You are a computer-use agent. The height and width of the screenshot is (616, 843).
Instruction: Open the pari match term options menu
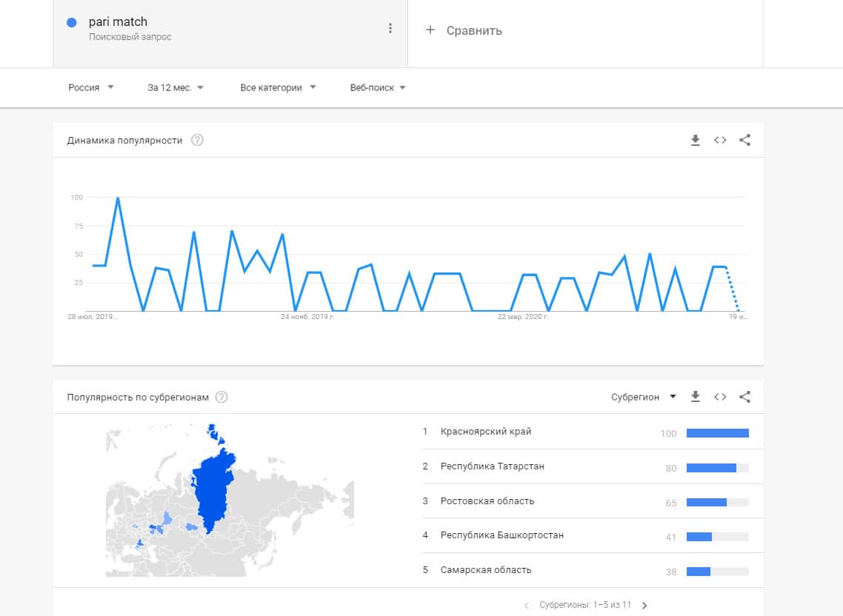pyautogui.click(x=390, y=28)
